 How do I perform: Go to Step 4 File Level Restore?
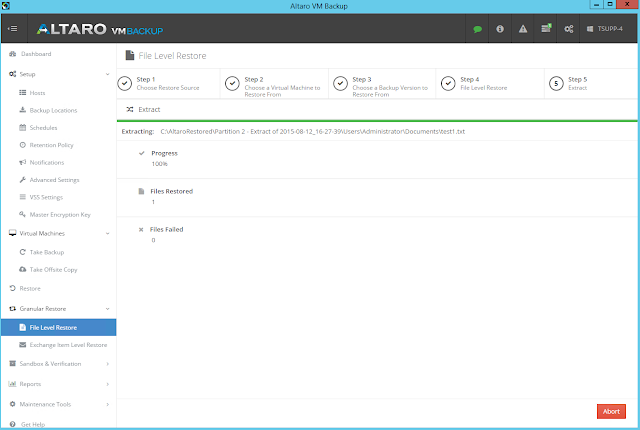[490, 84]
